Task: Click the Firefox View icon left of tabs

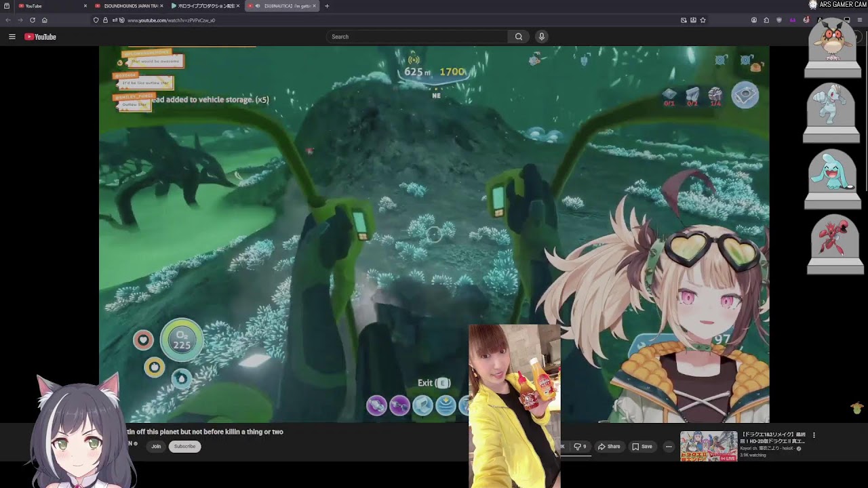Action: tap(6, 6)
